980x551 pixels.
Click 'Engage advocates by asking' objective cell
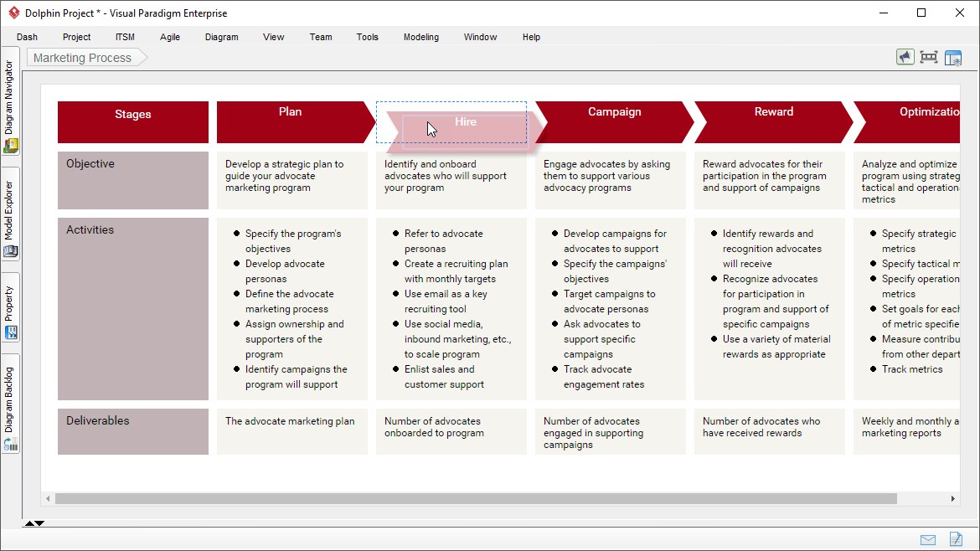pyautogui.click(x=610, y=180)
